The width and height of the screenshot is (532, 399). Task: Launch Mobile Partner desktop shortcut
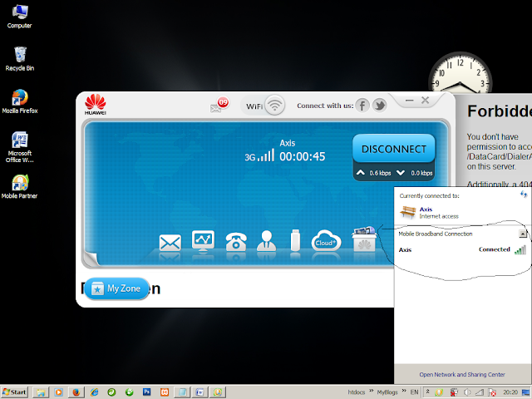click(19, 186)
